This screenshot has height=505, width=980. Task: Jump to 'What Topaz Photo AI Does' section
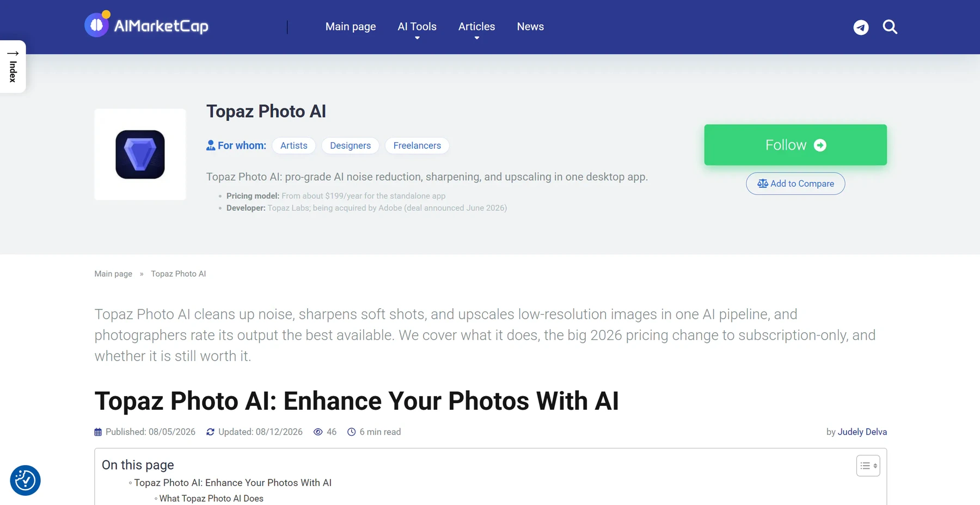click(x=211, y=498)
